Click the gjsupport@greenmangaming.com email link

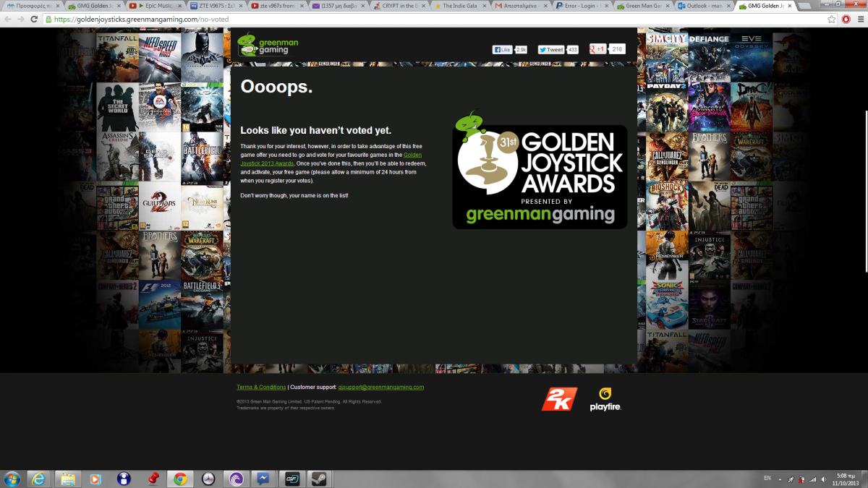381,388
